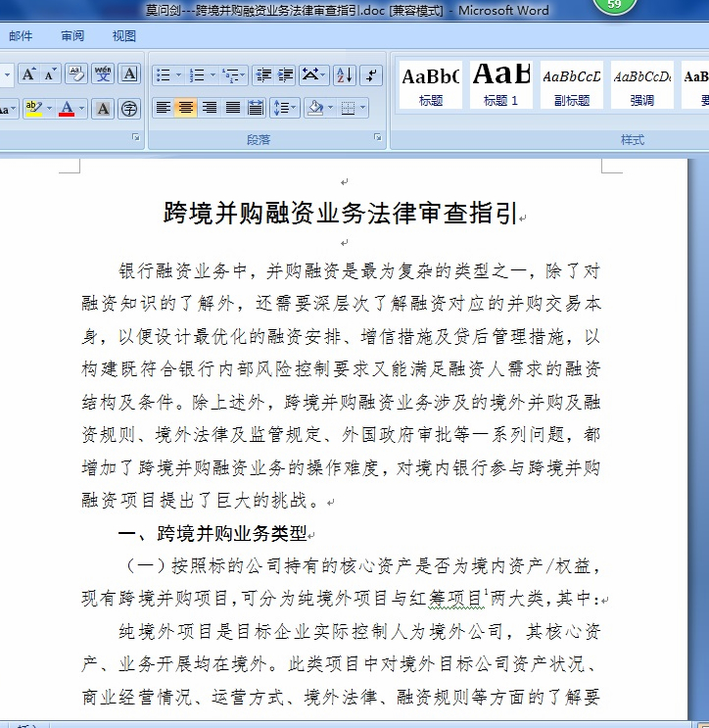Apply yellow text highlight color
The image size is (709, 728).
click(34, 109)
